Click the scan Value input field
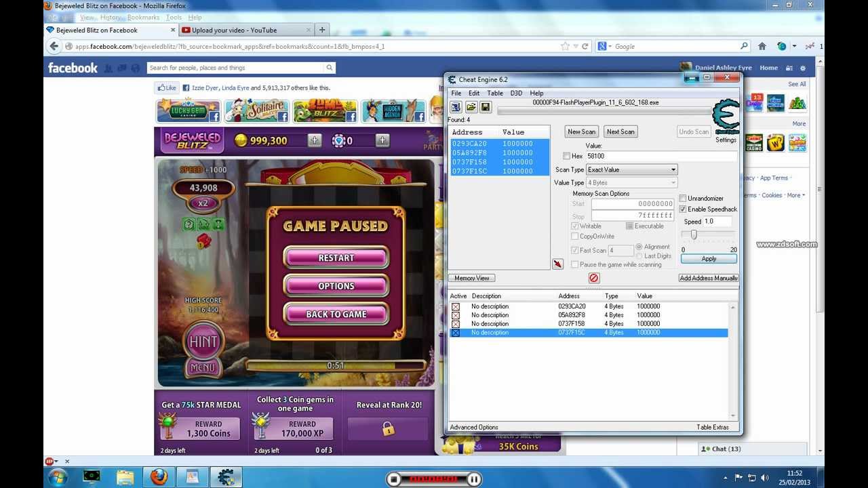This screenshot has height=488, width=868. 662,156
